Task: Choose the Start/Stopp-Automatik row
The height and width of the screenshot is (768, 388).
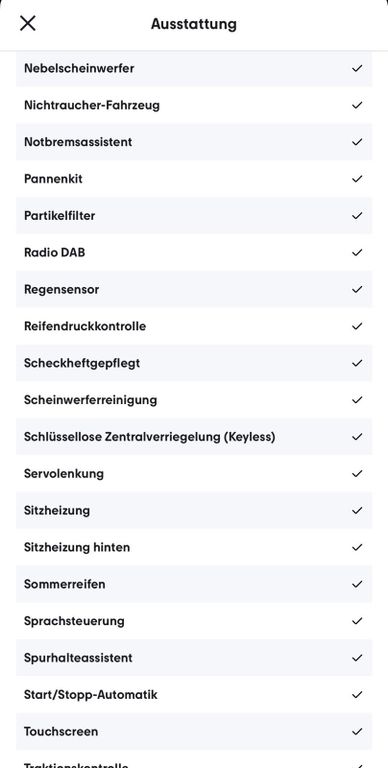Action: point(194,695)
